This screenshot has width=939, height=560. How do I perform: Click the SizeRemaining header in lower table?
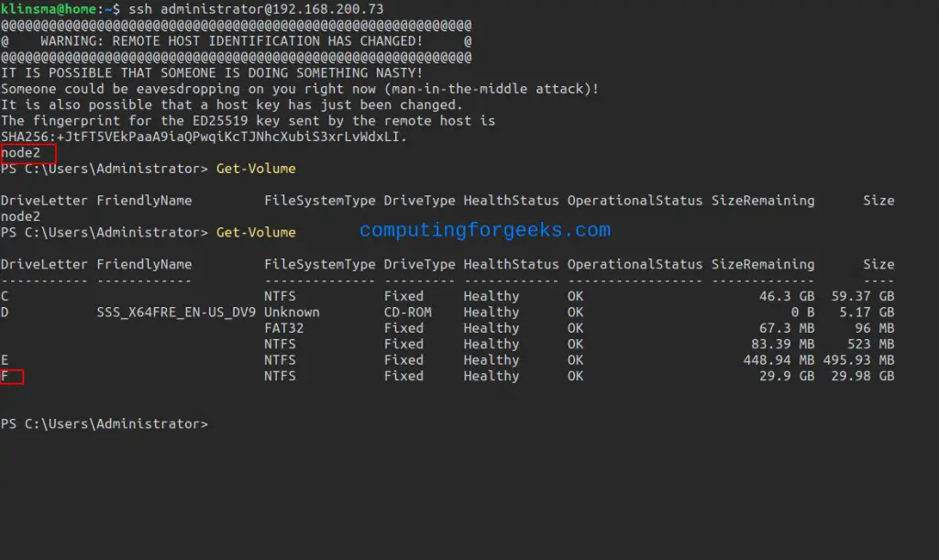(x=763, y=265)
